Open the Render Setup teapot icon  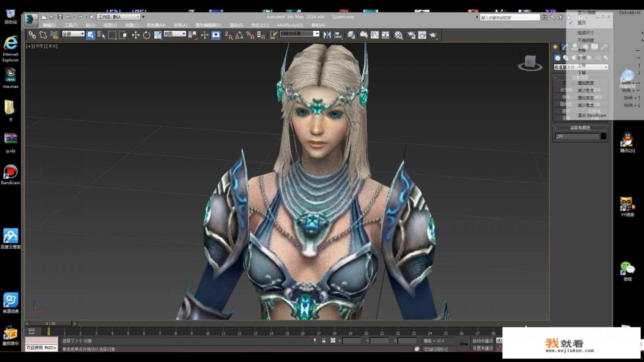(411, 34)
